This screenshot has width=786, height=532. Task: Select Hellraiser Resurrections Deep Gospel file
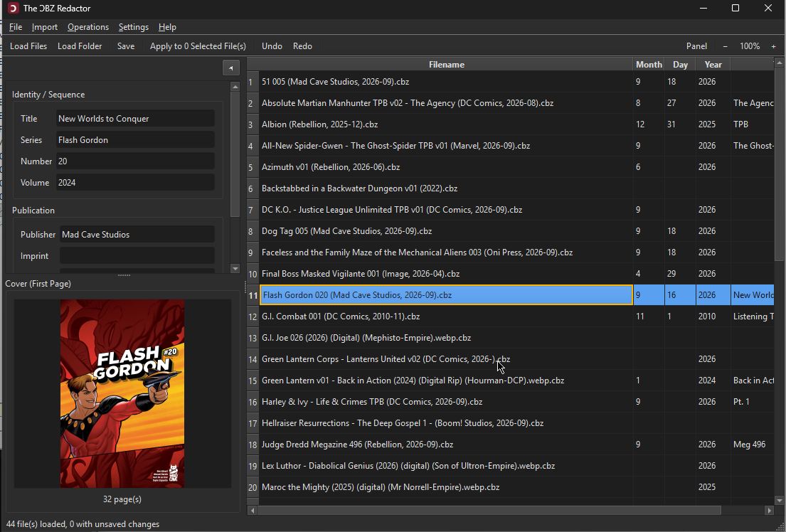tap(446, 423)
